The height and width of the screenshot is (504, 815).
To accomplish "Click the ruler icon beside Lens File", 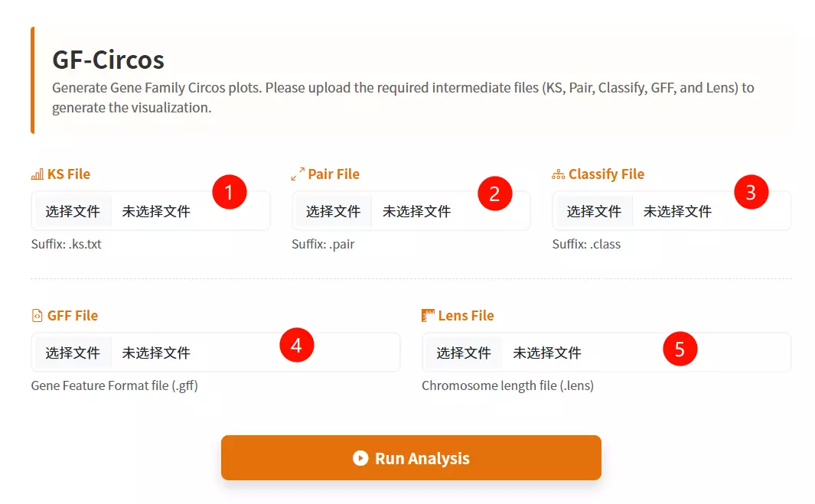I will tap(428, 316).
